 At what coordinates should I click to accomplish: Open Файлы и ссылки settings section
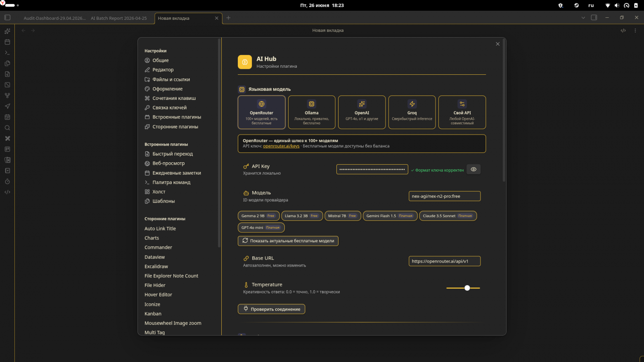(x=167, y=79)
